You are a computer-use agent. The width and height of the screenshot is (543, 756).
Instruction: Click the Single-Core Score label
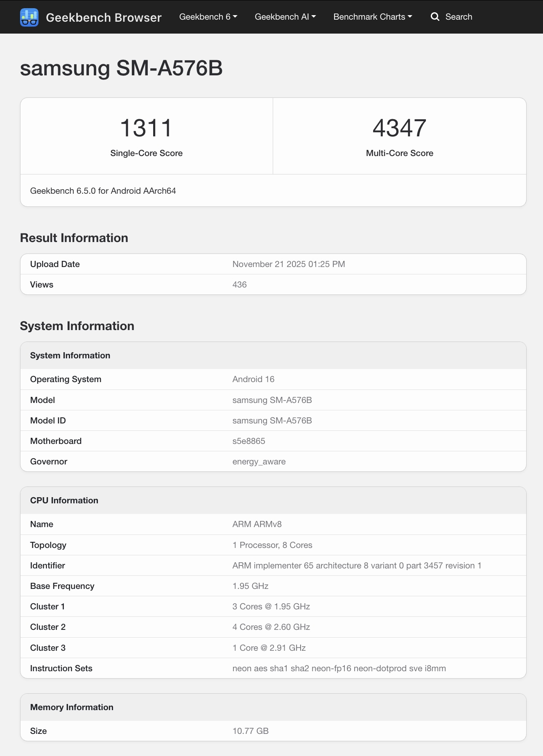click(146, 153)
